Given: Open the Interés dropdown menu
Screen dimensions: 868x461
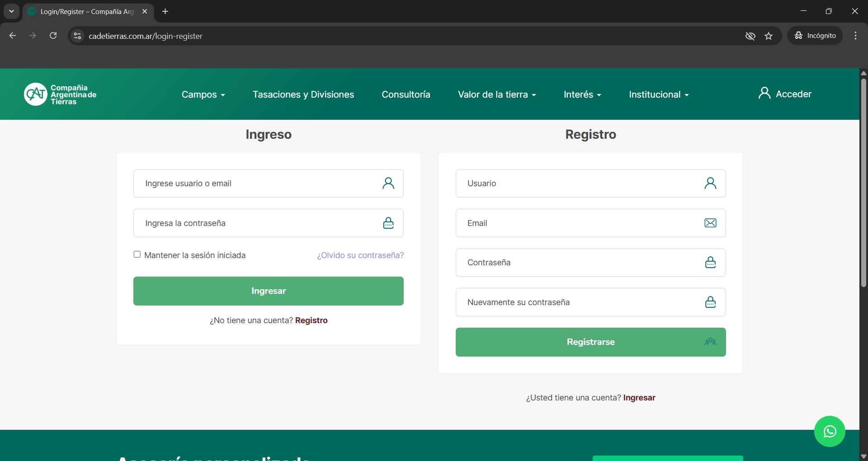Looking at the screenshot, I should 582,94.
